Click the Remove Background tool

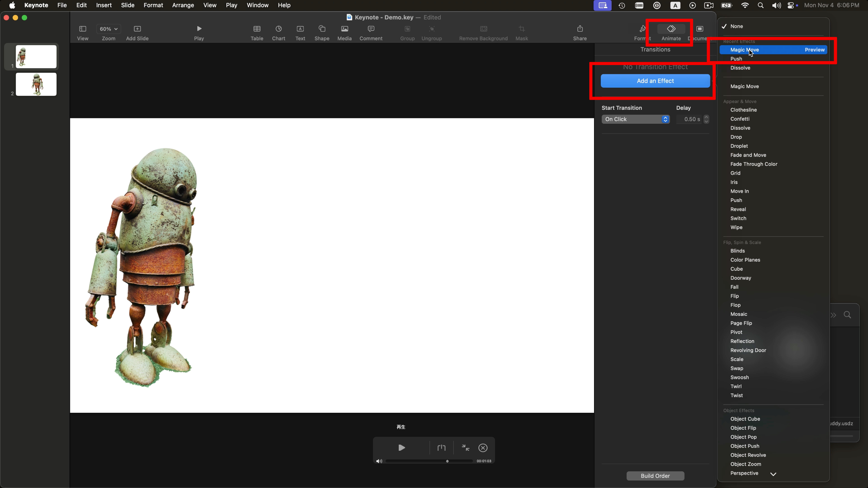pyautogui.click(x=483, y=32)
